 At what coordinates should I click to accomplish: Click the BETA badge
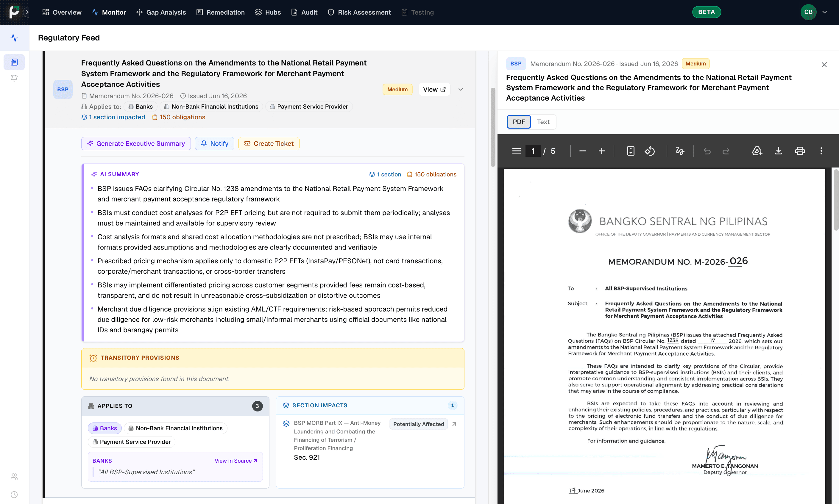707,12
